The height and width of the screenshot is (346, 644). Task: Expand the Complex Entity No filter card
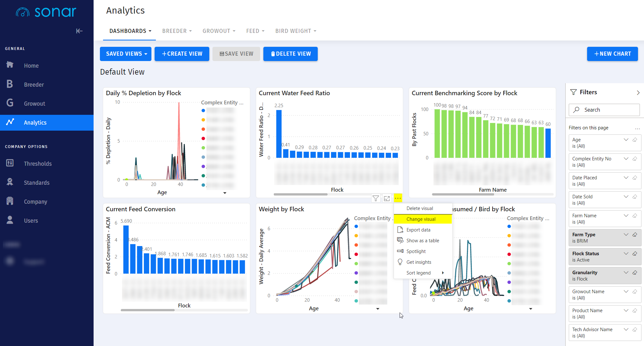(626, 159)
